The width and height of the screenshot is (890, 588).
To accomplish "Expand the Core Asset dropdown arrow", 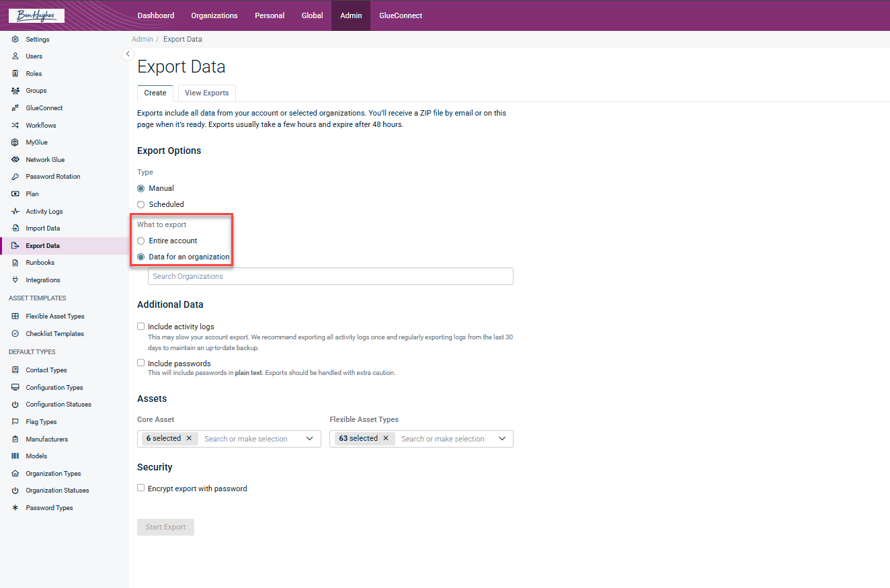I will pyautogui.click(x=309, y=439).
